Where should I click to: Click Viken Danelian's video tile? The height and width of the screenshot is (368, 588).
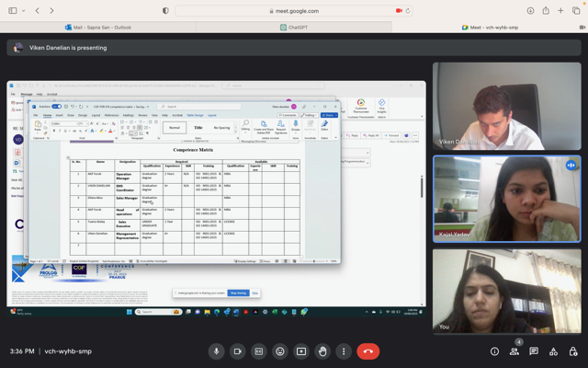[x=506, y=107]
